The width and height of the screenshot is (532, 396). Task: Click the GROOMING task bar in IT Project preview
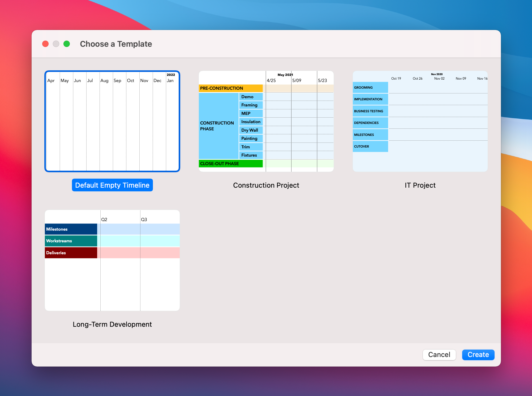point(370,87)
